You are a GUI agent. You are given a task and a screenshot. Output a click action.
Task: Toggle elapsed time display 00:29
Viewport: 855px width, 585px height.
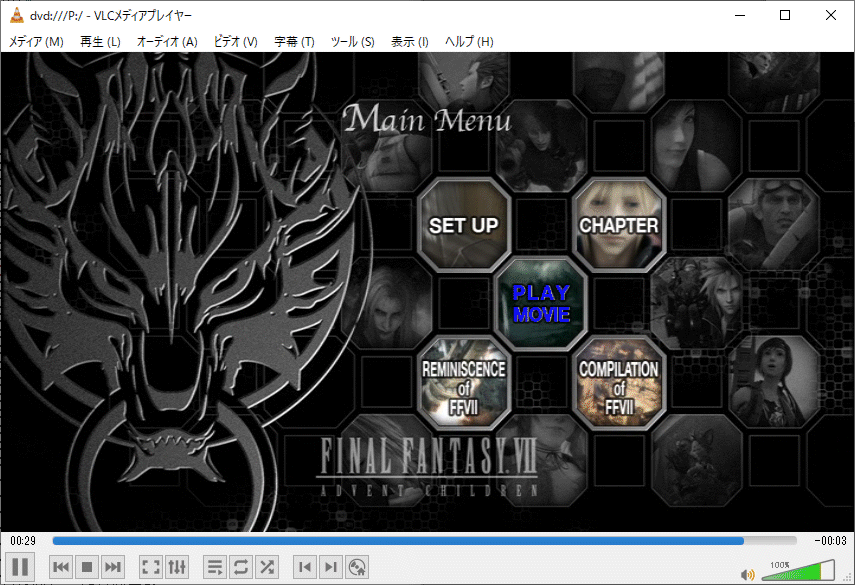[x=23, y=541]
